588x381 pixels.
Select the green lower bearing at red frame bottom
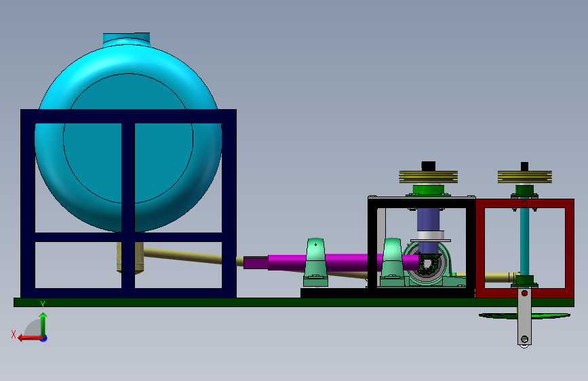[x=525, y=281]
